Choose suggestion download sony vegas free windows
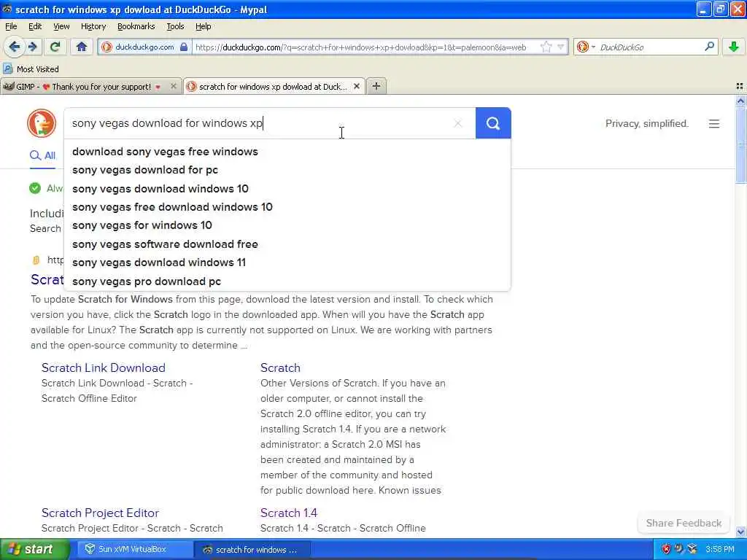Image resolution: width=747 pixels, height=560 pixels. pyautogui.click(x=287, y=152)
